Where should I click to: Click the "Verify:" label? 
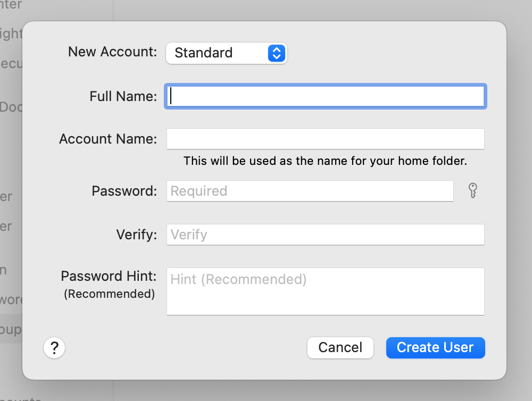click(x=137, y=235)
